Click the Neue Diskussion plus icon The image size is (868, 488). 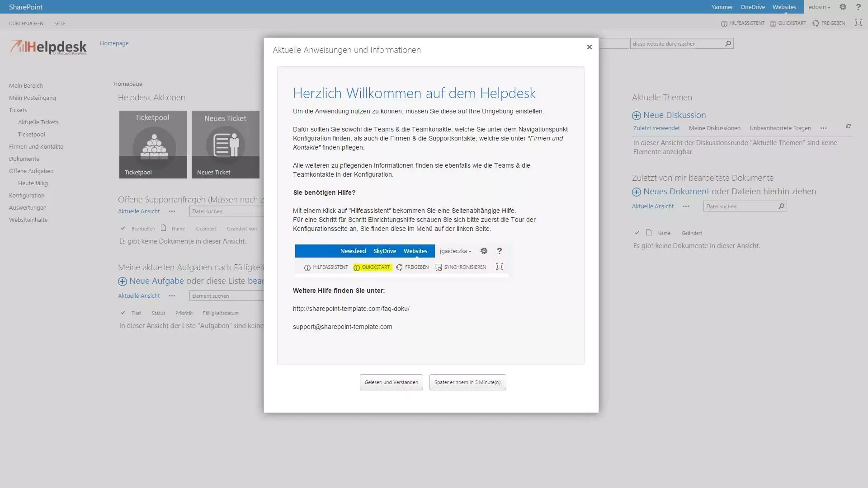click(636, 116)
